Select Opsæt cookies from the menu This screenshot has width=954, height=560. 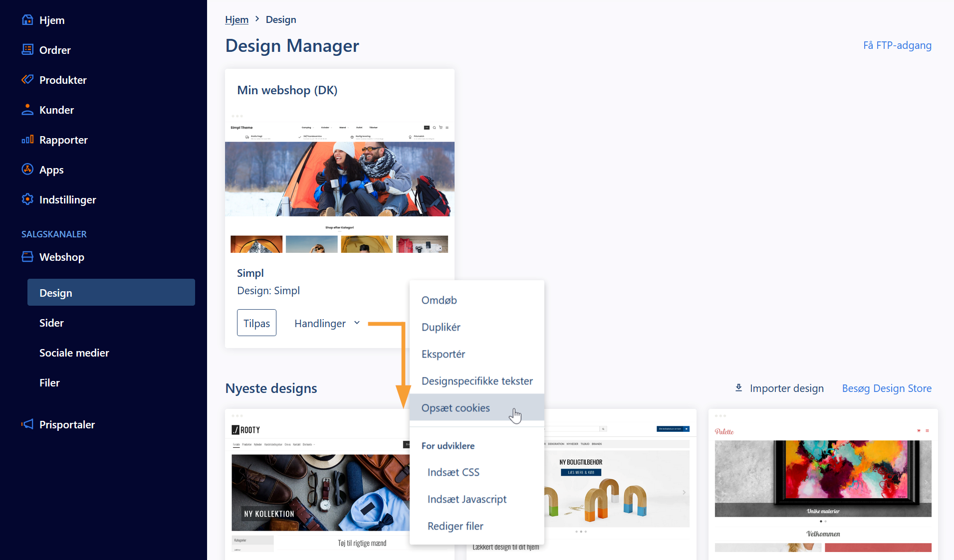coord(455,407)
